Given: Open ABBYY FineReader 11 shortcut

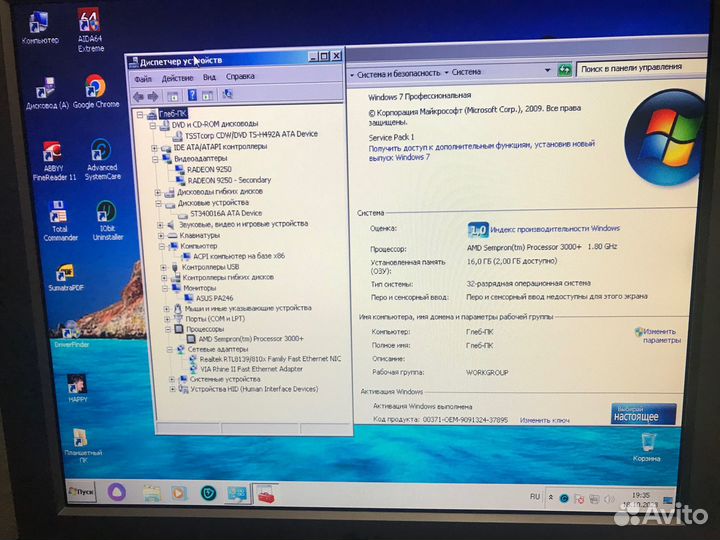Looking at the screenshot, I should pyautogui.click(x=54, y=161).
